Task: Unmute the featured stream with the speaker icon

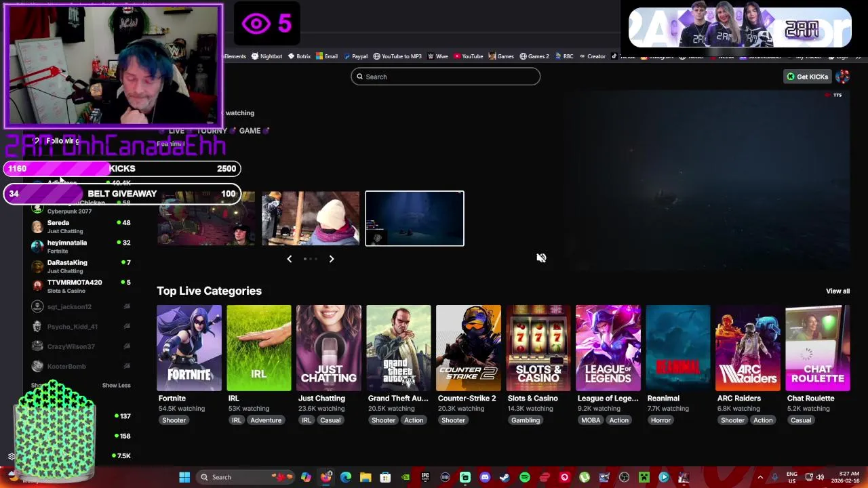Action: (x=541, y=258)
